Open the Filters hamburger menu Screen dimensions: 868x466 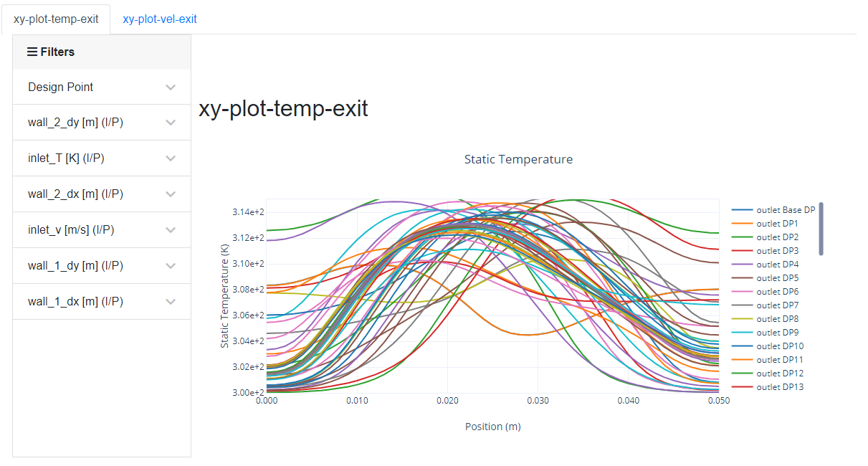32,51
